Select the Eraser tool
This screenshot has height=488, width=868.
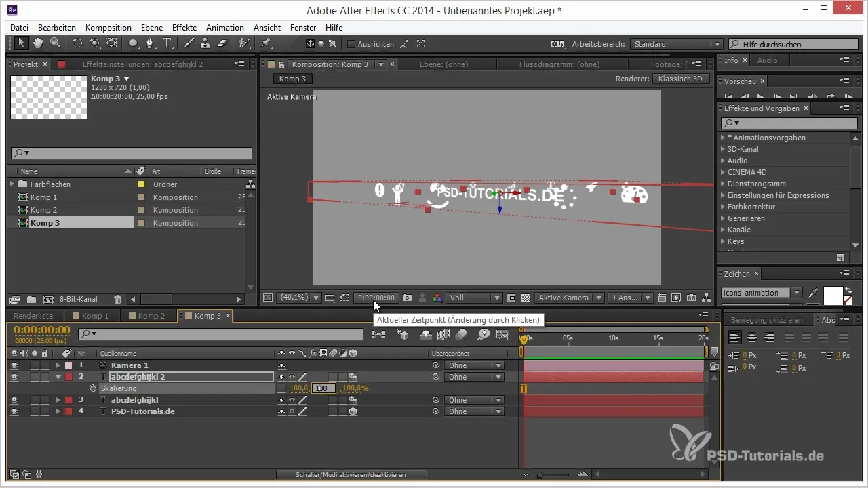tap(222, 43)
